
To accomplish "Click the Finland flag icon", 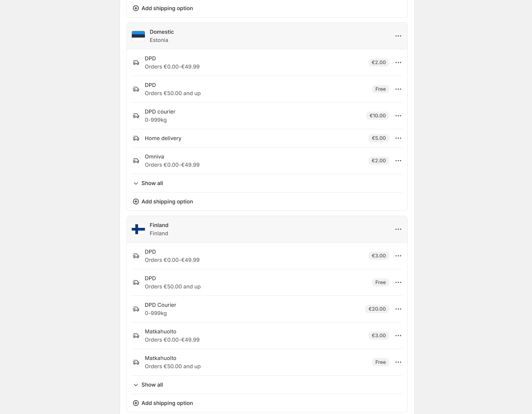I will pos(138,229).
